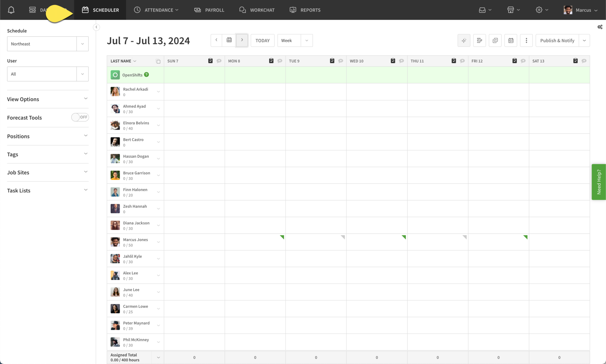The width and height of the screenshot is (606, 364).
Task: Open the REPORTS tab
Action: pos(305,10)
